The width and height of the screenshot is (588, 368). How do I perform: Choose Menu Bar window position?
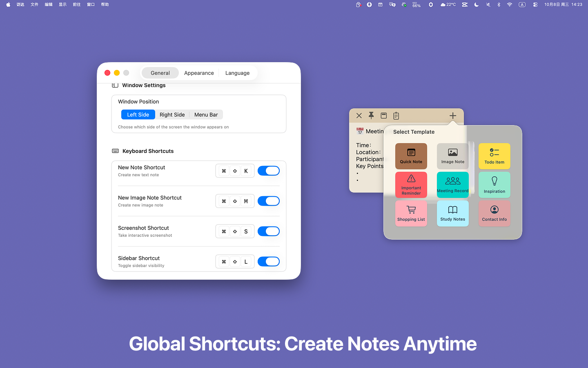click(206, 114)
